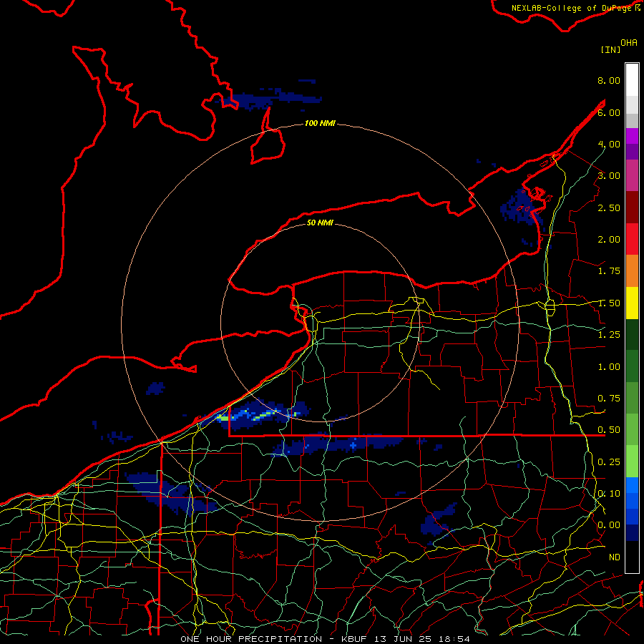Click the 2.00 legend value
Viewport: 644px width, 644px height.
click(x=609, y=240)
